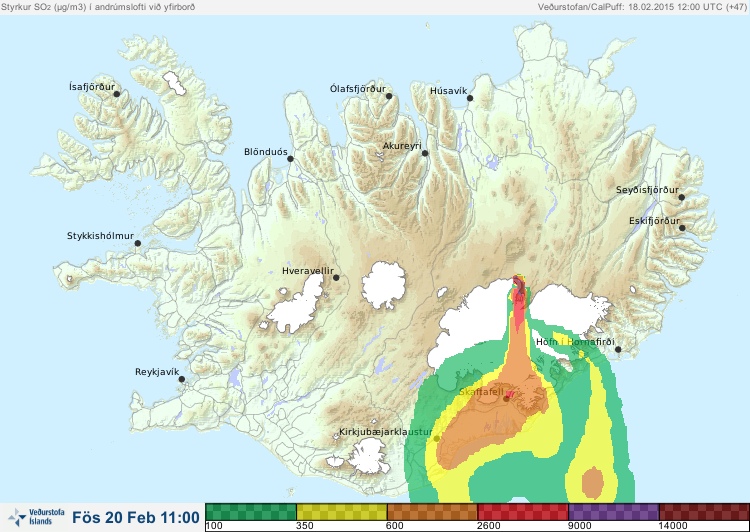
Task: Click the Kirkjubæjarklaustur marker dot
Action: click(x=436, y=438)
